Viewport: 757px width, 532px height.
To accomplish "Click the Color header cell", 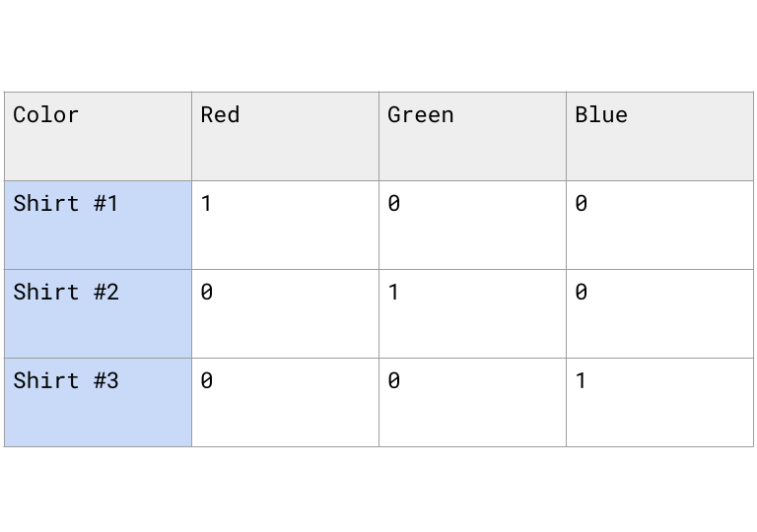I will tap(98, 136).
